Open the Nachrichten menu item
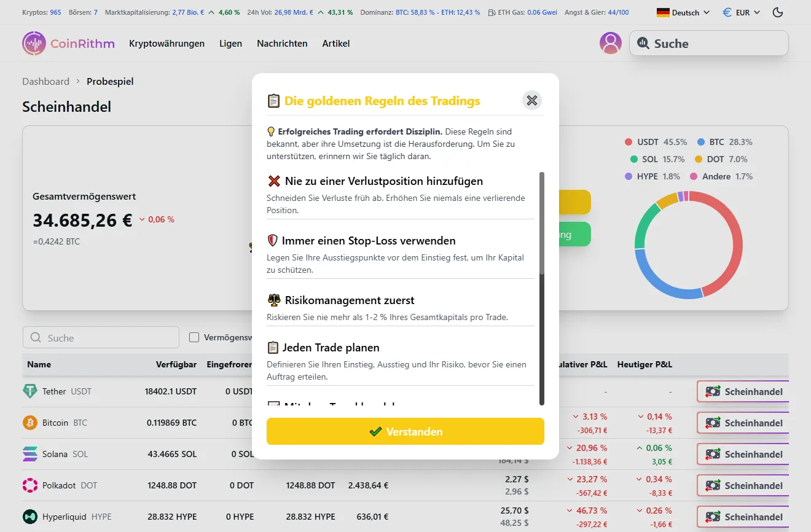 [282, 43]
